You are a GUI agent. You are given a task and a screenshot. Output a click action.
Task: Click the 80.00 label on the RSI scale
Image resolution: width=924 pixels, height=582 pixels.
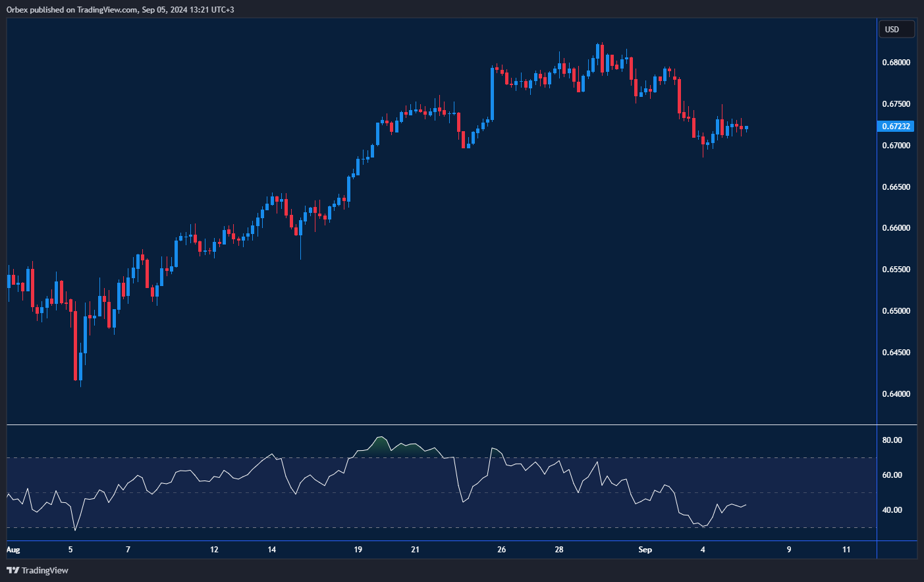[x=892, y=440]
